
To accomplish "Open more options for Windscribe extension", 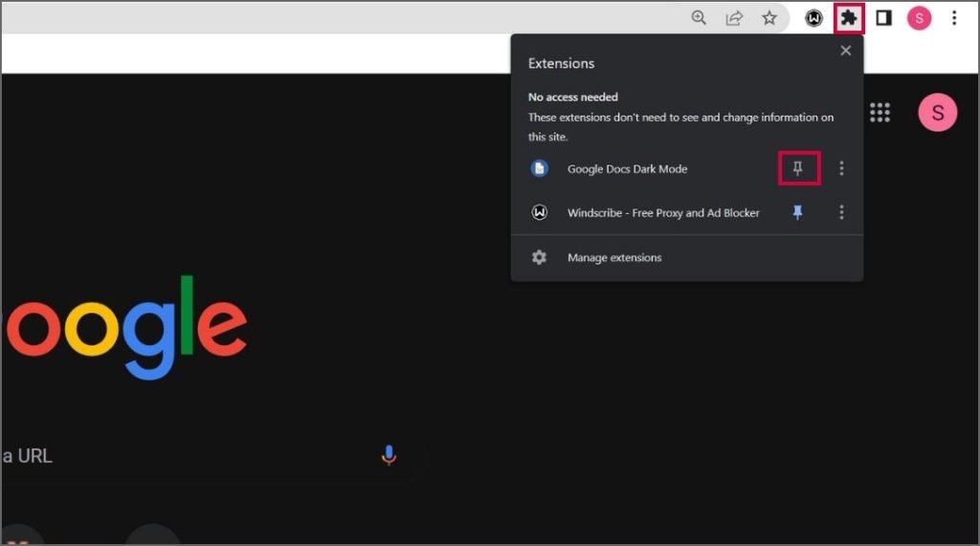I will pos(841,212).
